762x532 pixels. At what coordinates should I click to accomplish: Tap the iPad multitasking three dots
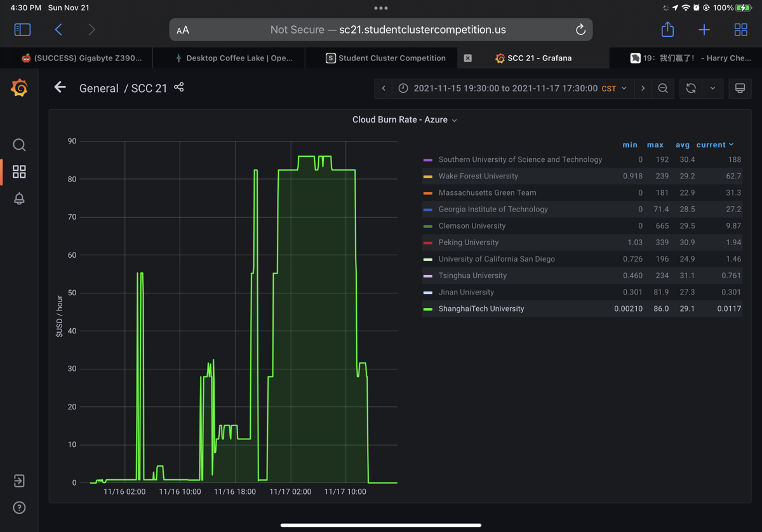[381, 8]
